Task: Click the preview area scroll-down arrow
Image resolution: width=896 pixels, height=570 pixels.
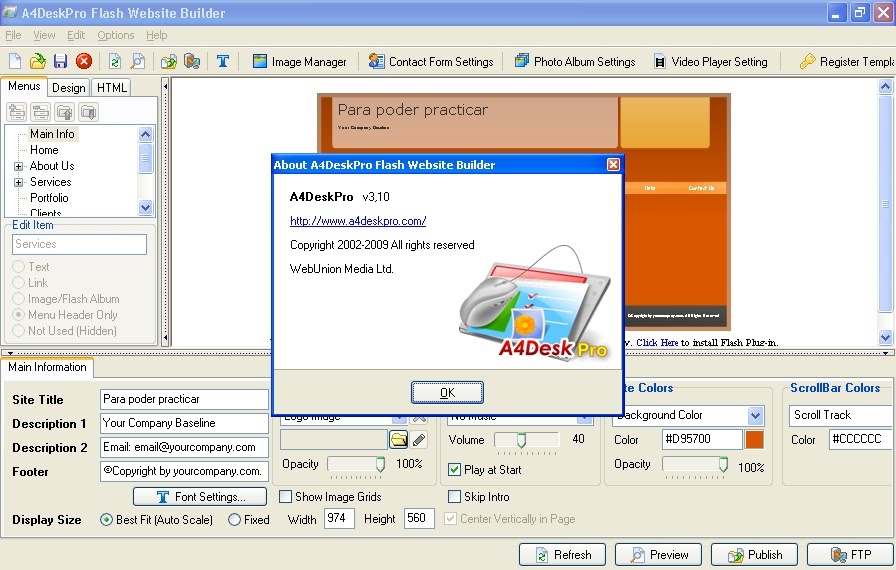Action: pos(885,338)
